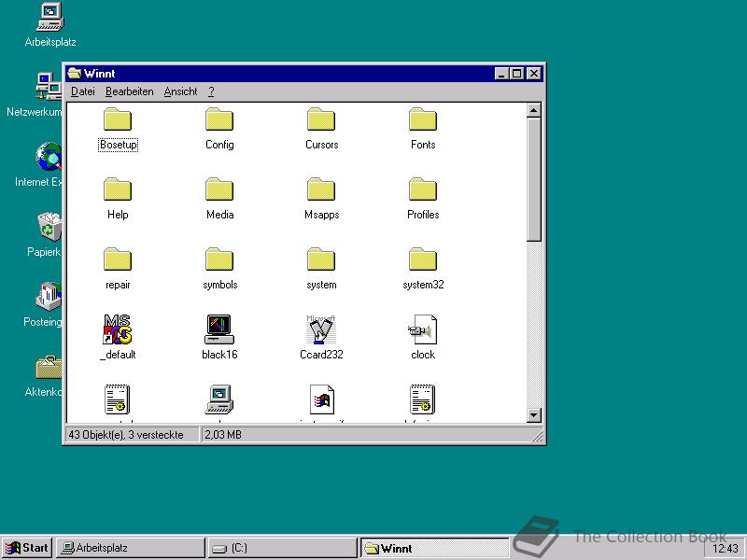Viewport: 747px width, 560px height.
Task: Click the Winnt taskbar button
Action: point(434,549)
